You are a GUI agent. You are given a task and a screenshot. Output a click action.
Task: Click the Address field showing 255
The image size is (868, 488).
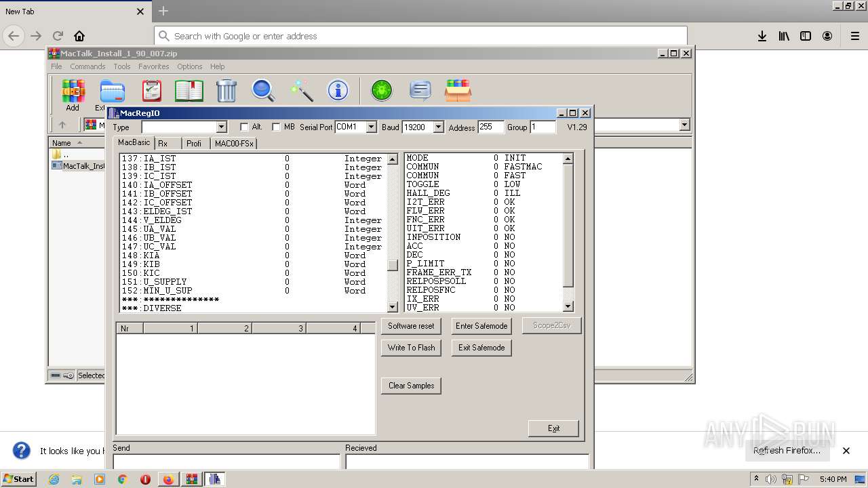491,127
